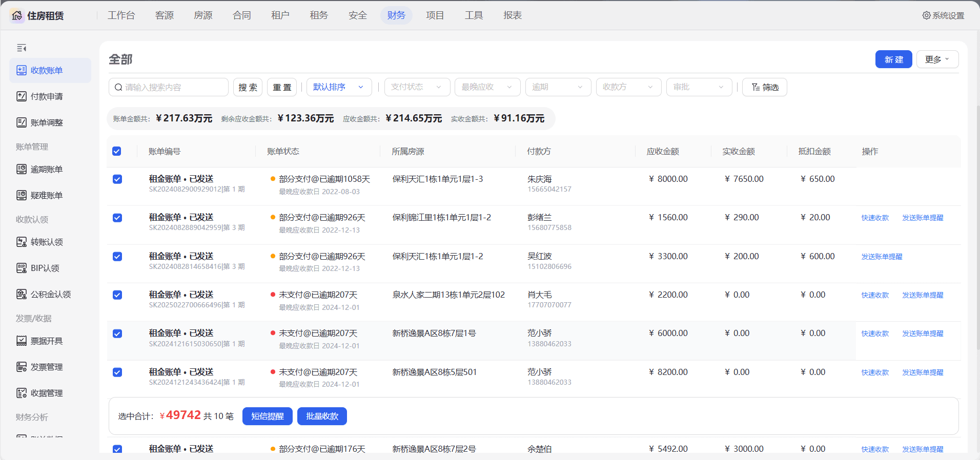Screen dimensions: 980x460
Task: Click the 重置 button
Action: (x=282, y=87)
